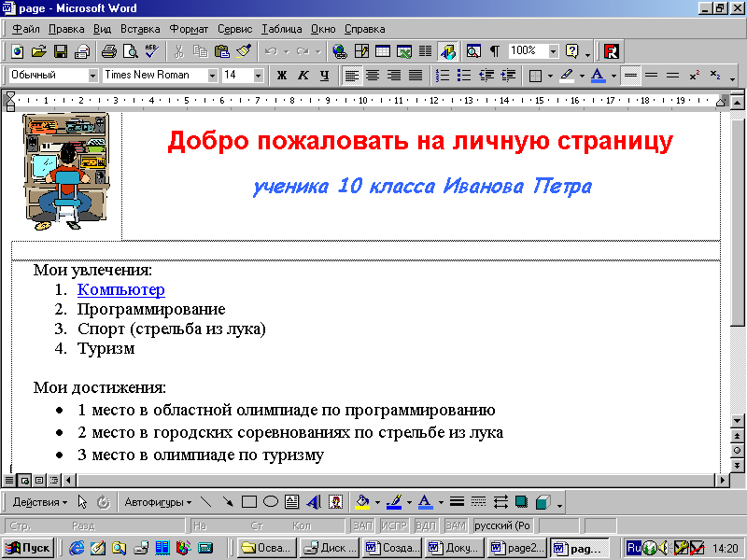Toggle the Drawing toolbar button
747x560 pixels.
coord(448,51)
